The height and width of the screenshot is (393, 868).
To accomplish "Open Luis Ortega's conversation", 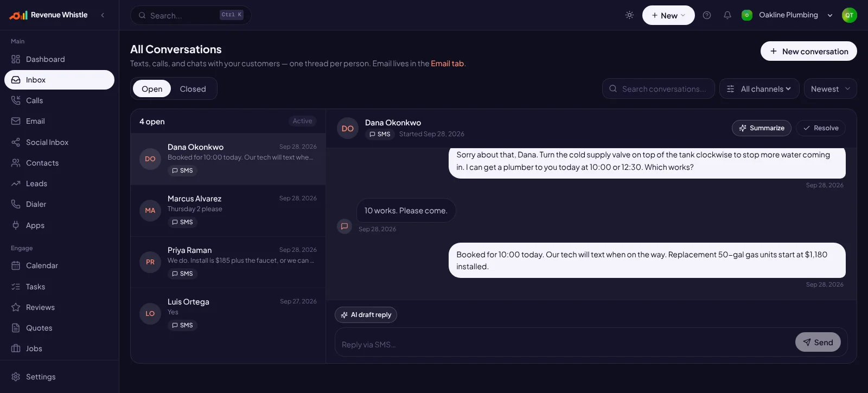I will (228, 314).
